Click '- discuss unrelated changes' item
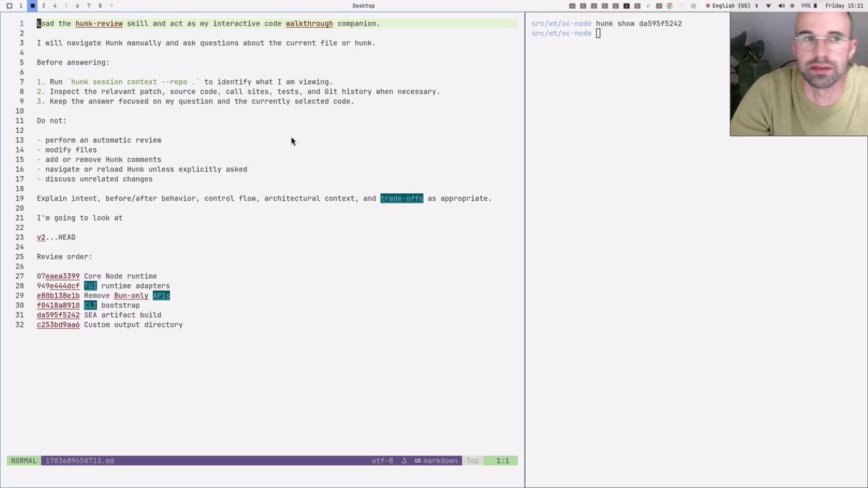 (95, 179)
